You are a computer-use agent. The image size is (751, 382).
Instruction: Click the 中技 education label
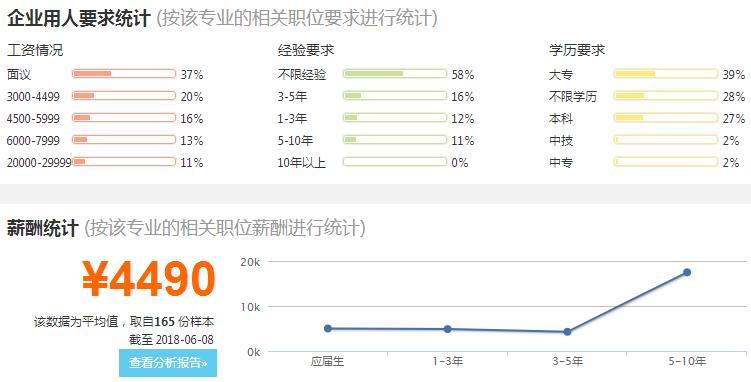pyautogui.click(x=561, y=141)
